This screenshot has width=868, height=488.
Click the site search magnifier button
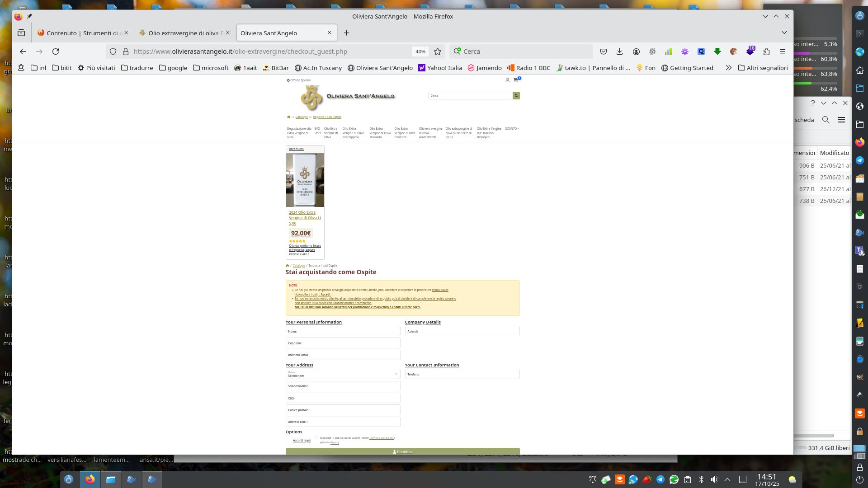pos(516,95)
